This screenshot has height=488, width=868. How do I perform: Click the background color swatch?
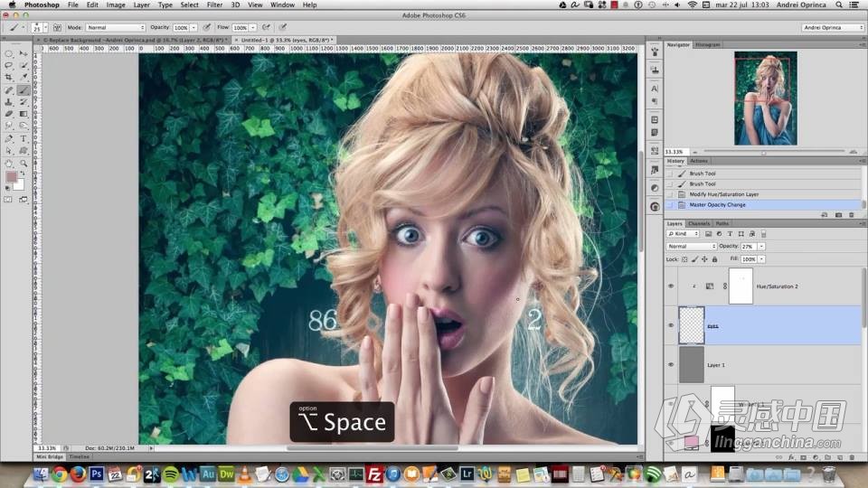[19, 185]
